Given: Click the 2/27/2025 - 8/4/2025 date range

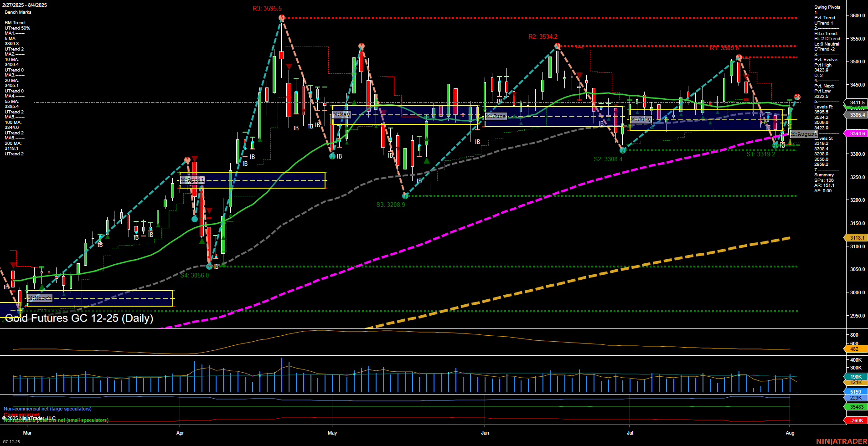Looking at the screenshot, I should 26,5.
